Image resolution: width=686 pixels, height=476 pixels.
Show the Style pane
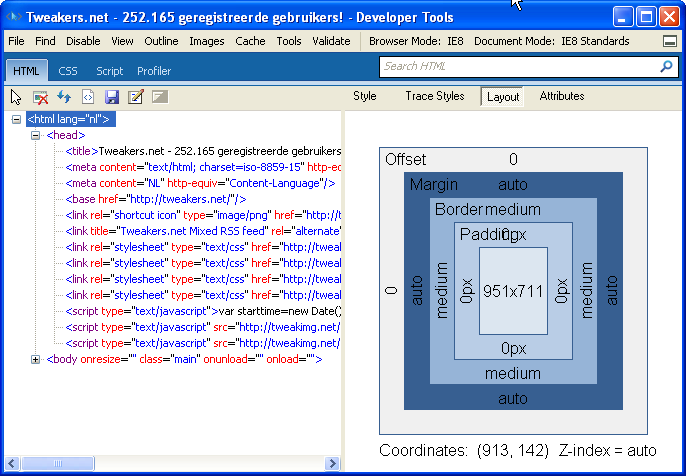[365, 96]
